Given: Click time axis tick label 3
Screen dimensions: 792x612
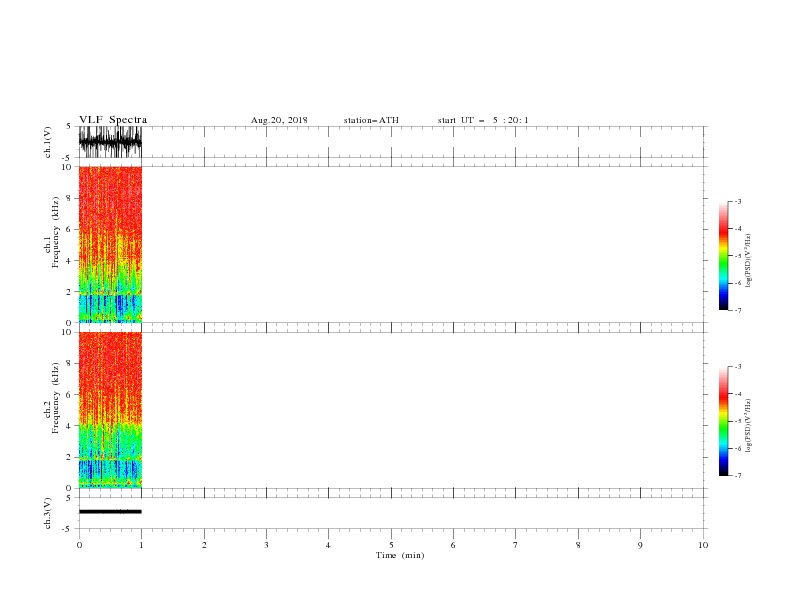Looking at the screenshot, I should (x=266, y=545).
